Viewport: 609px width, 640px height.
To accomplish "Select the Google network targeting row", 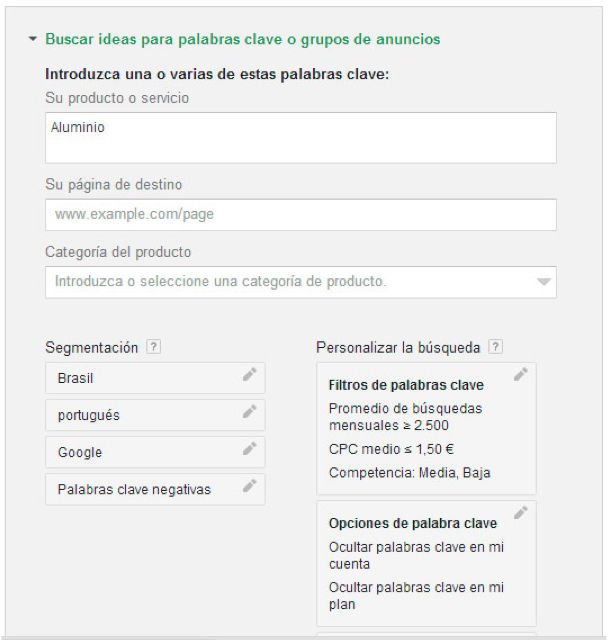I will (x=140, y=452).
